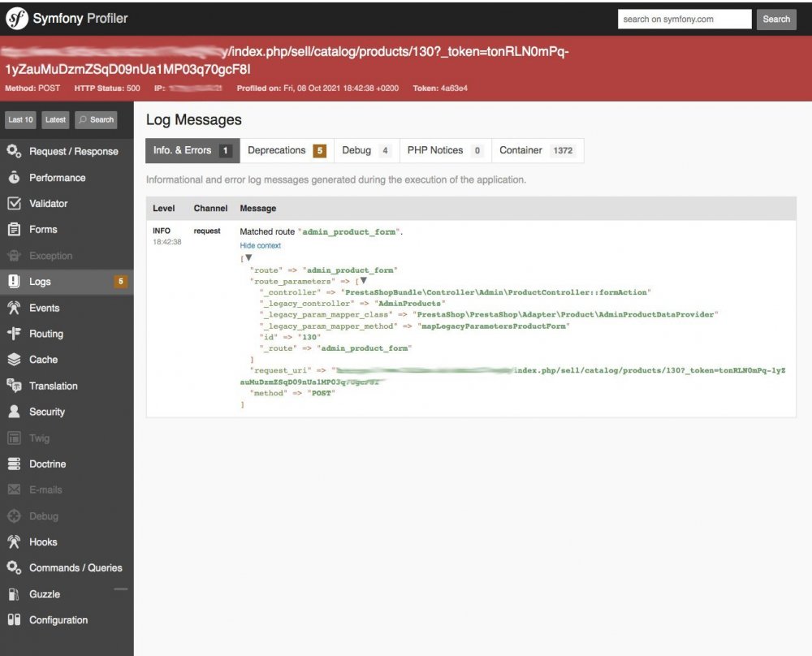Click the Forms clipboard icon
This screenshot has width=812, height=656.
[14, 229]
